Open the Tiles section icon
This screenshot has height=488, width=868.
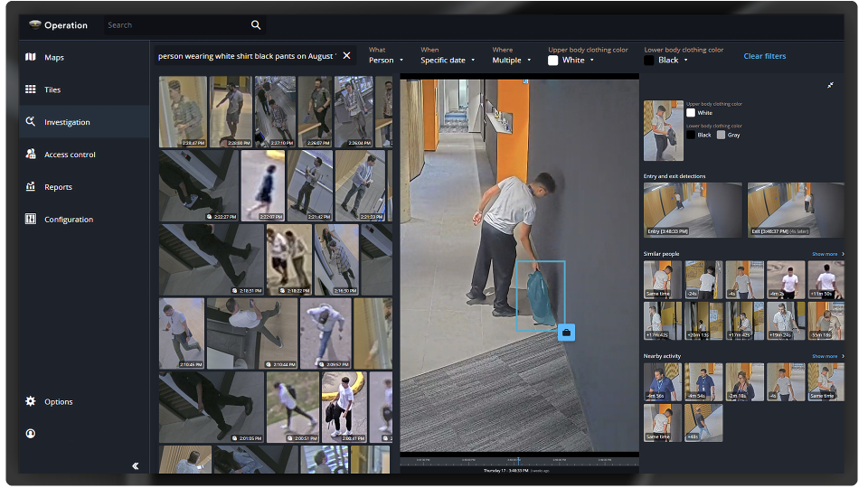(31, 90)
